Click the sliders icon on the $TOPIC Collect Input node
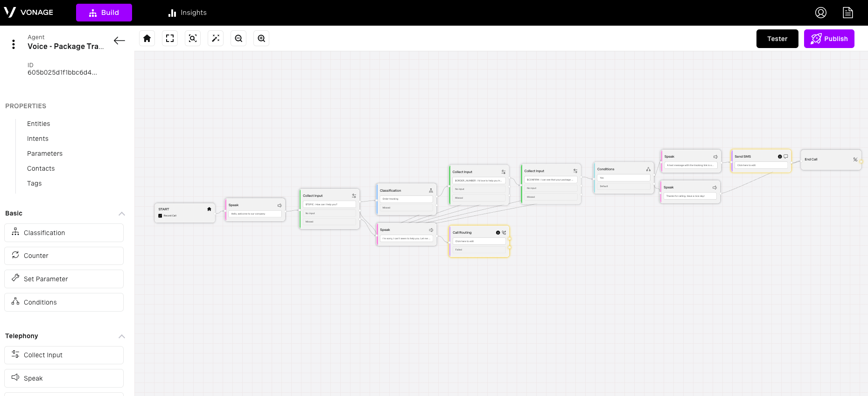868x396 pixels. click(354, 196)
